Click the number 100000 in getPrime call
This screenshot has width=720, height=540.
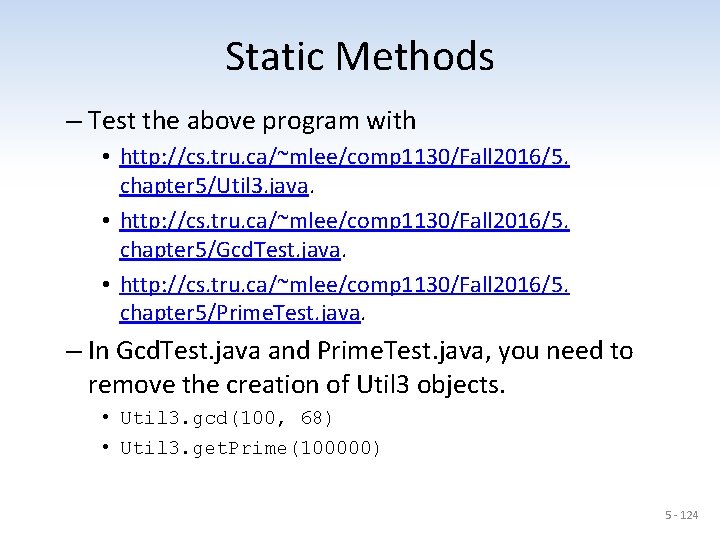337,448
